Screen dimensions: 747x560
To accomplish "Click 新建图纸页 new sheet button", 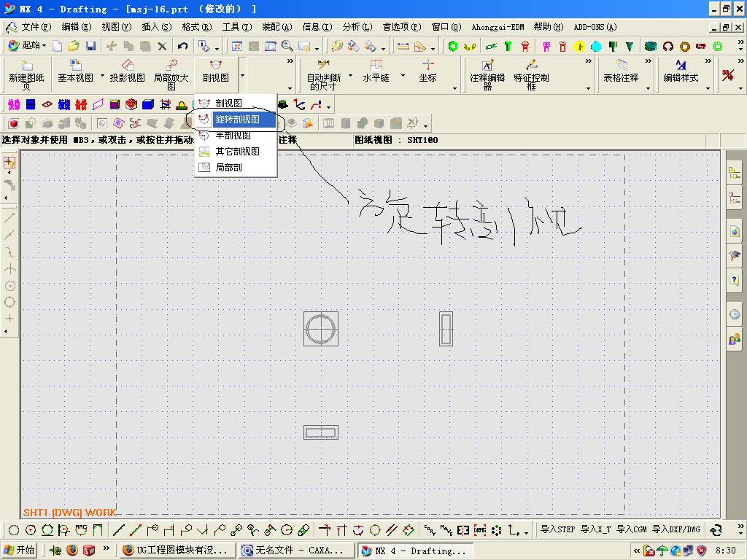I will pyautogui.click(x=27, y=75).
